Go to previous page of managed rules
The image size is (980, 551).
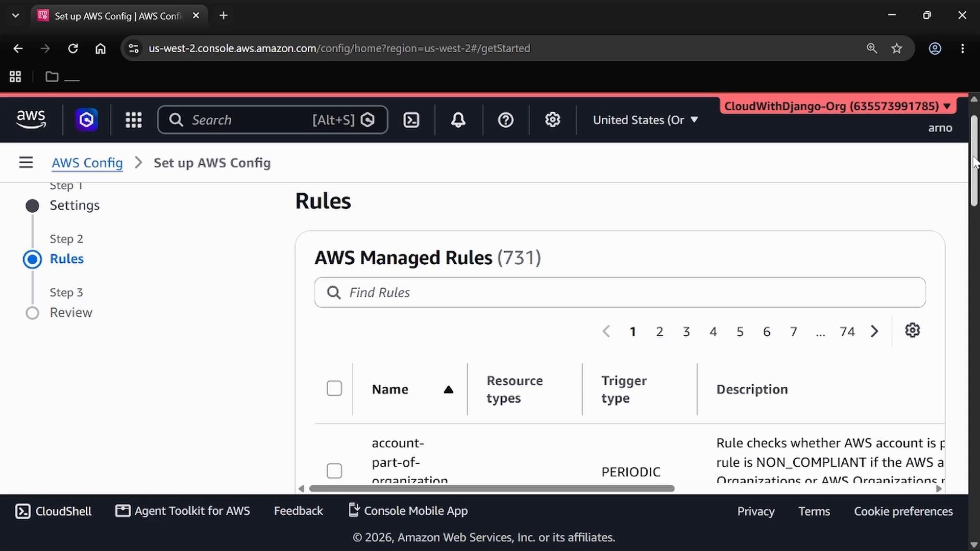(x=606, y=332)
